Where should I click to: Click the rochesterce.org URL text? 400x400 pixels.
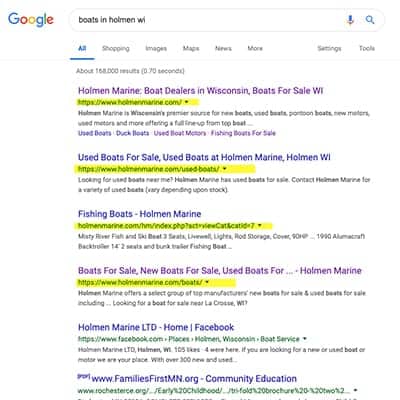tap(214, 391)
